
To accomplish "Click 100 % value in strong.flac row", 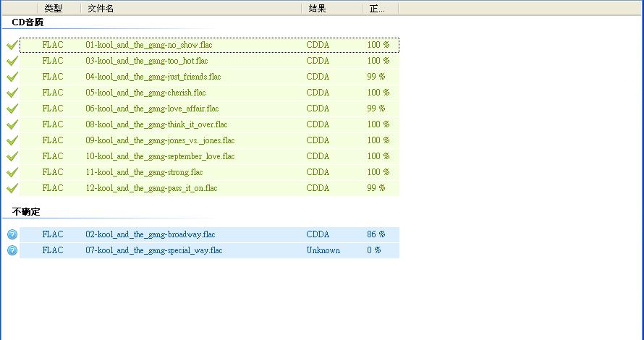I will click(378, 172).
